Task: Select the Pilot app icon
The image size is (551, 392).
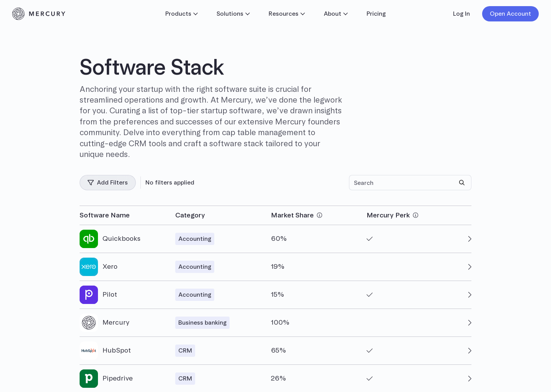Action: pyautogui.click(x=89, y=295)
